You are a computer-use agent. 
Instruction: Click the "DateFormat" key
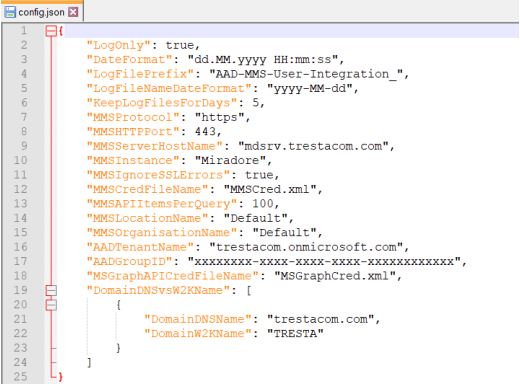tap(130, 60)
